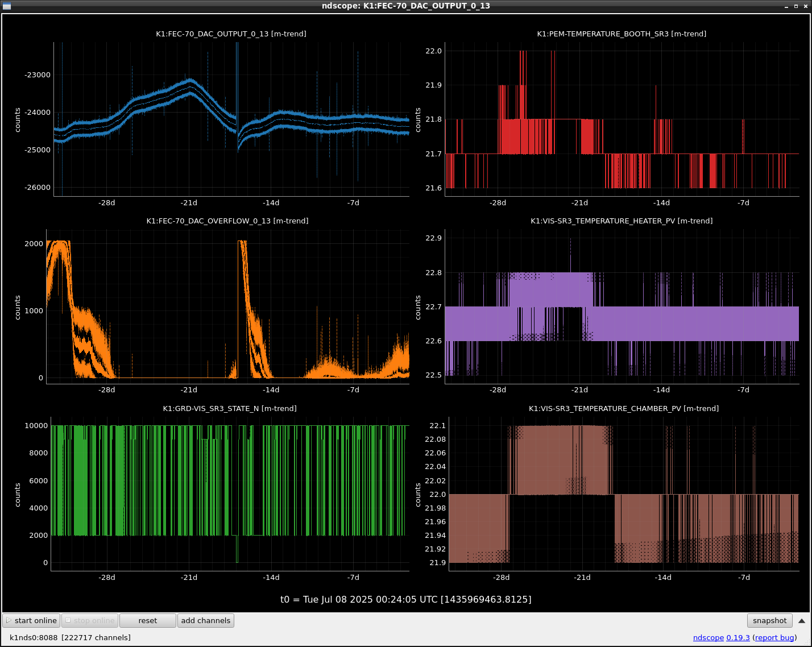Select the K1:GRD-VIS_SR3_STATE_N plot title
Image resolution: width=812 pixels, height=647 pixels.
(x=230, y=409)
